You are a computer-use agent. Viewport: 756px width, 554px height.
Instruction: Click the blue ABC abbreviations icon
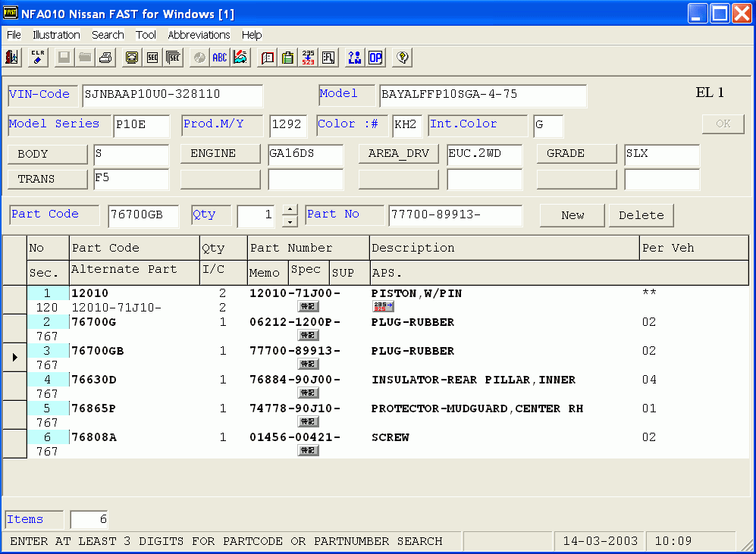[x=220, y=58]
